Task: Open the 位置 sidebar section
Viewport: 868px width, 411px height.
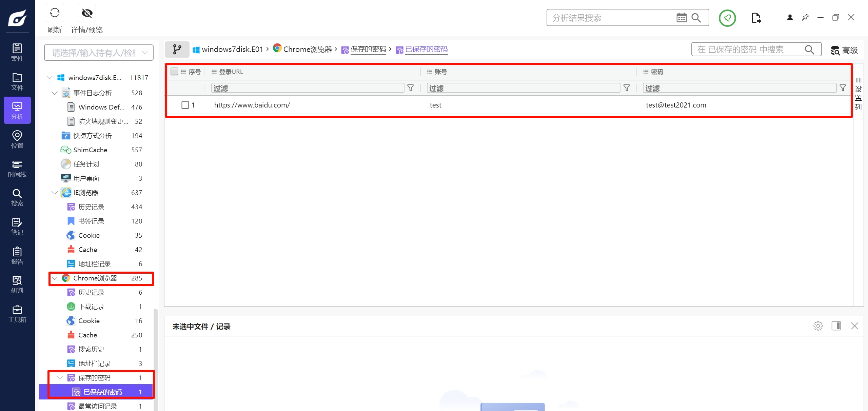Action: pyautogui.click(x=17, y=139)
